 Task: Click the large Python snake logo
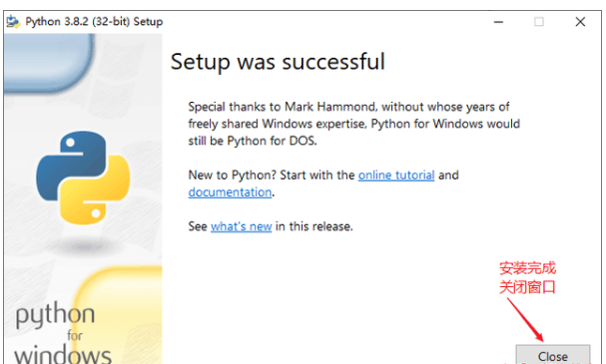83,178
